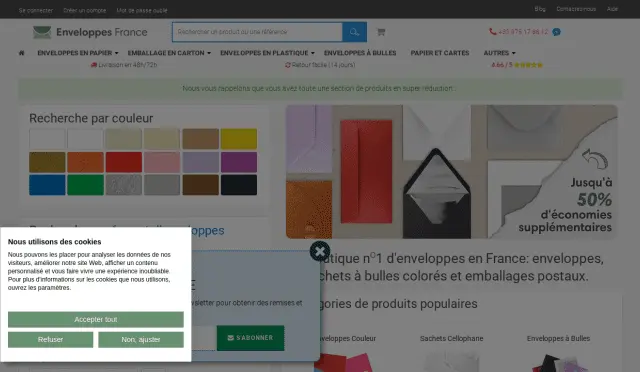Select the plain grey color swatch
This screenshot has height=372, width=640.
[162, 185]
